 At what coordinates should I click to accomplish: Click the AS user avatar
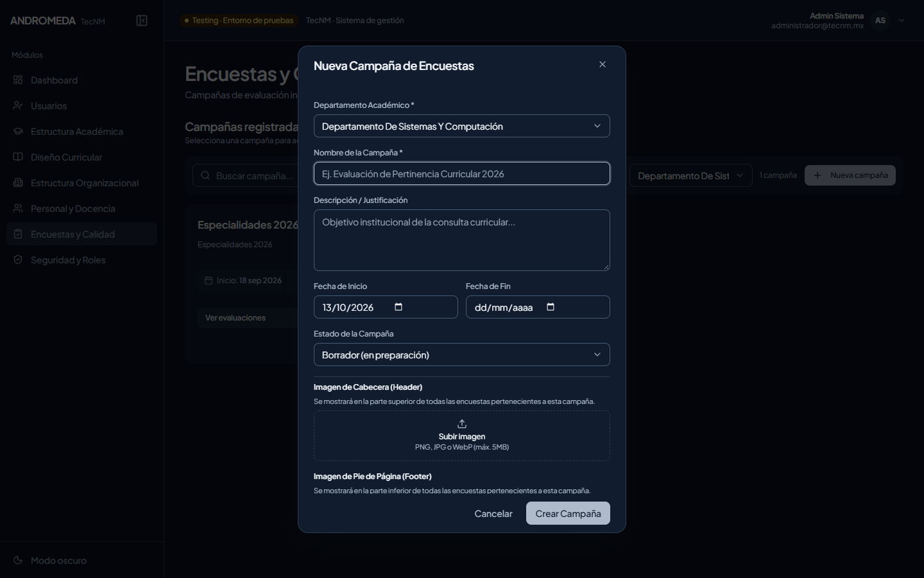[880, 21]
